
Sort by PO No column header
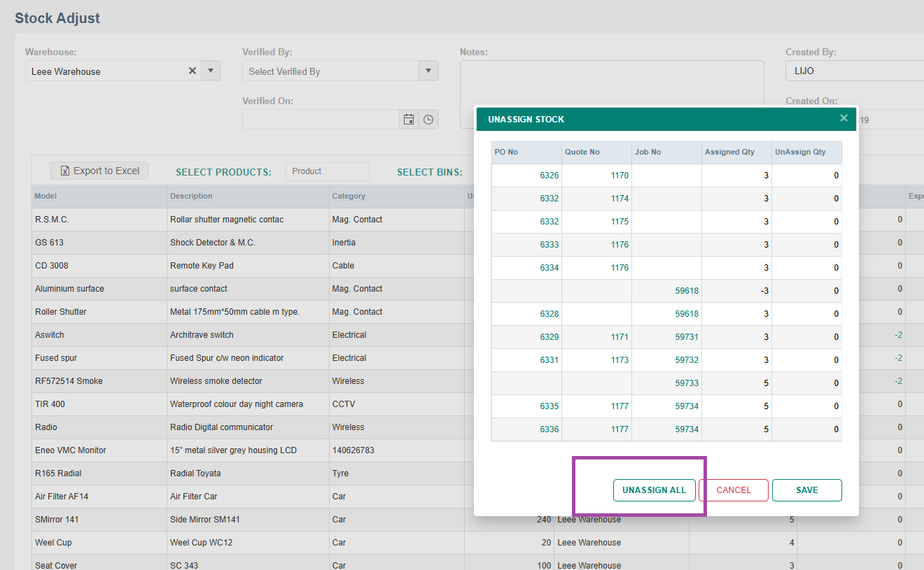[507, 152]
